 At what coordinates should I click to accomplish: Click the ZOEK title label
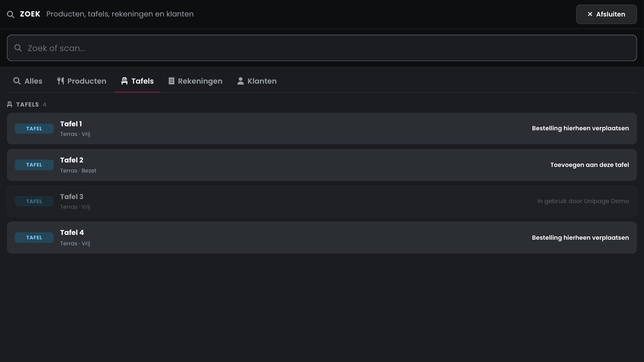coord(30,14)
